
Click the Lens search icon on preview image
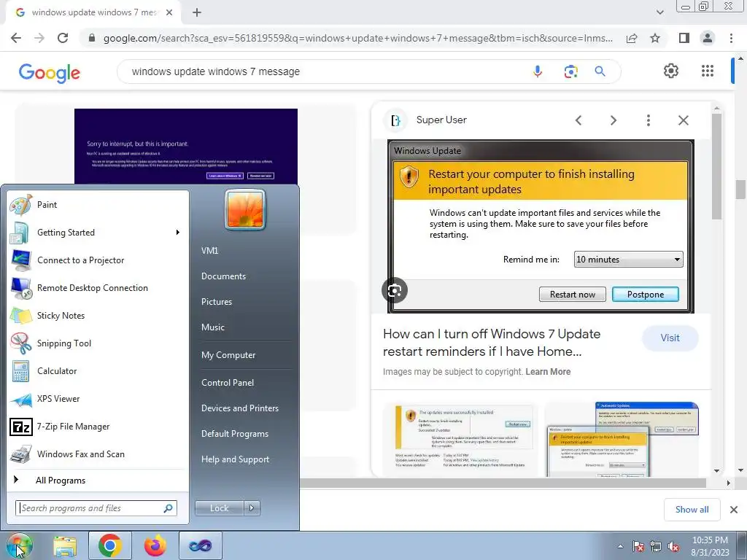click(x=395, y=290)
